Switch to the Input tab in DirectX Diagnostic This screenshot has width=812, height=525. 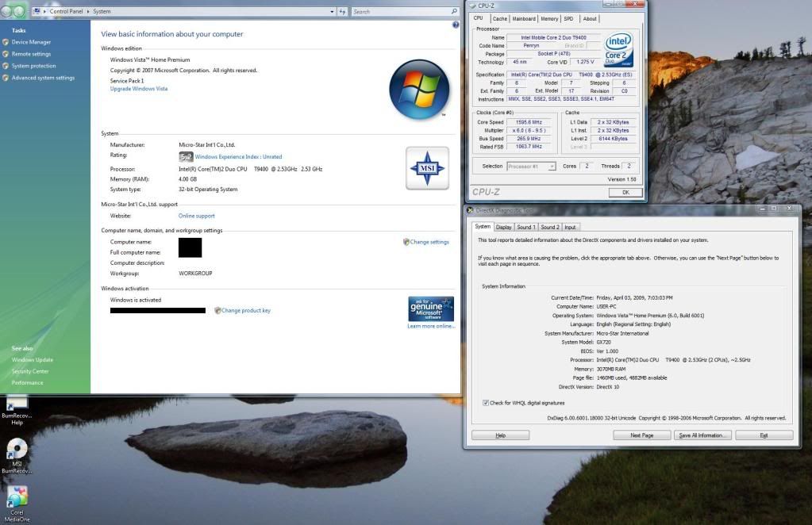tap(570, 227)
